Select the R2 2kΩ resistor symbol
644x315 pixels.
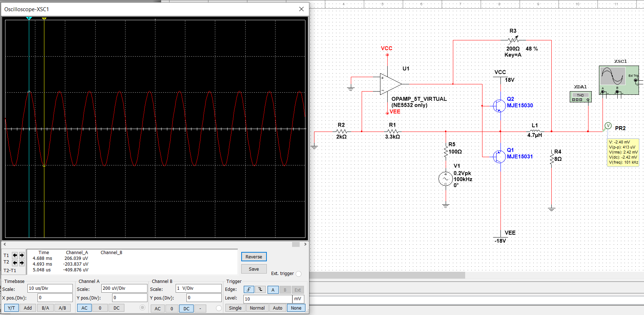[x=341, y=131]
